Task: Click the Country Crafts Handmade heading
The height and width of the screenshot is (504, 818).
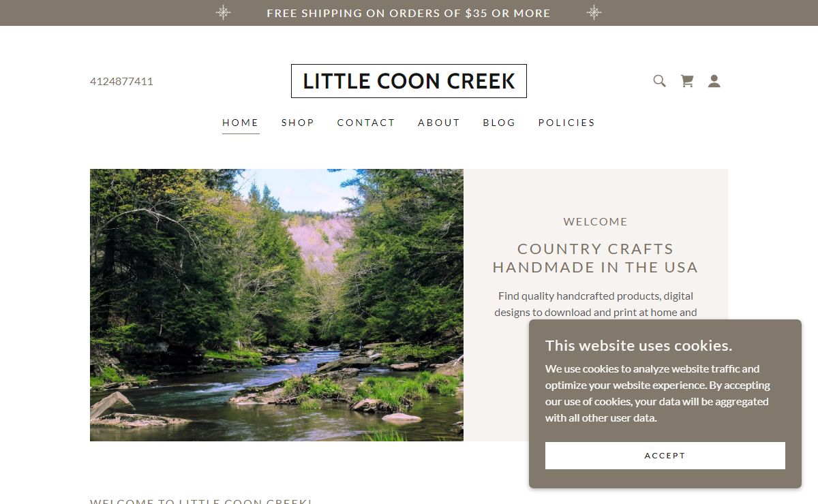Action: coord(596,258)
